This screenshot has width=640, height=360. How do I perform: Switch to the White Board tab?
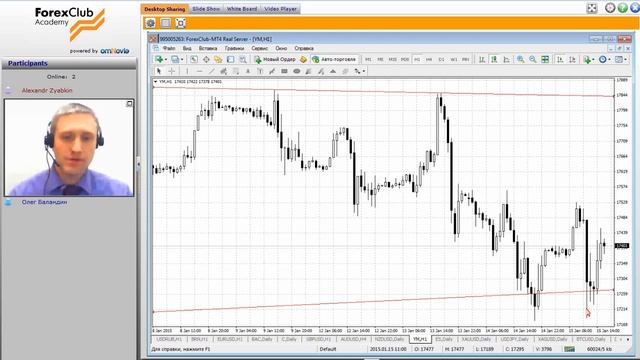(x=242, y=9)
